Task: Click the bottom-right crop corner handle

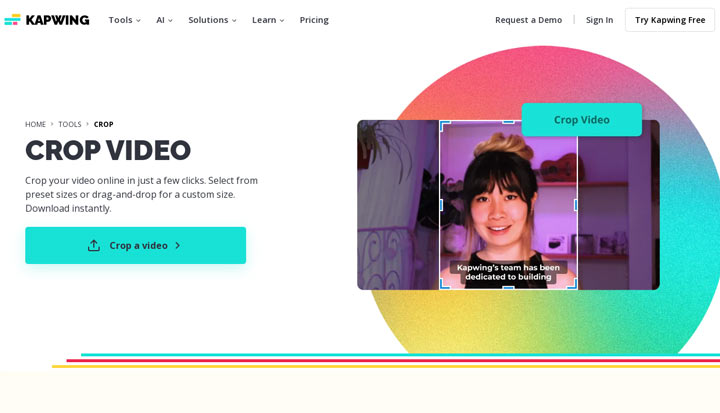Action: [573, 284]
